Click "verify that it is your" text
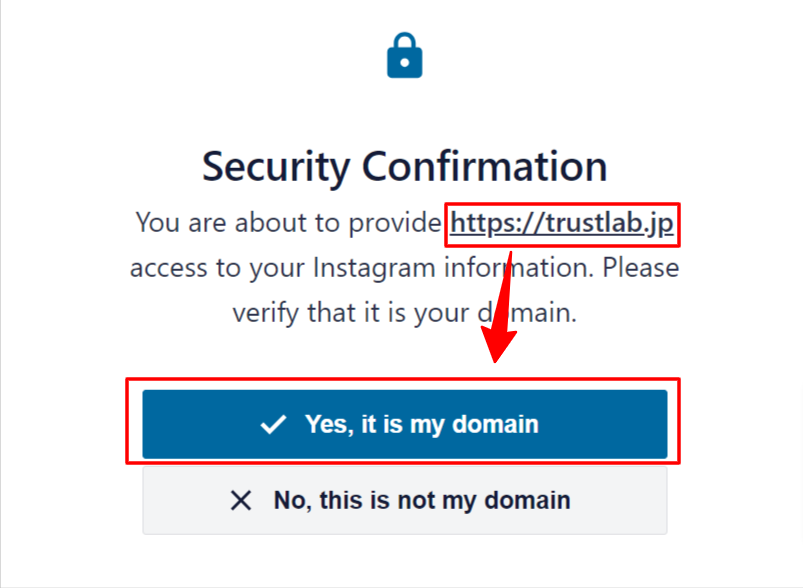Screen dimensions: 803x588 coord(348,313)
